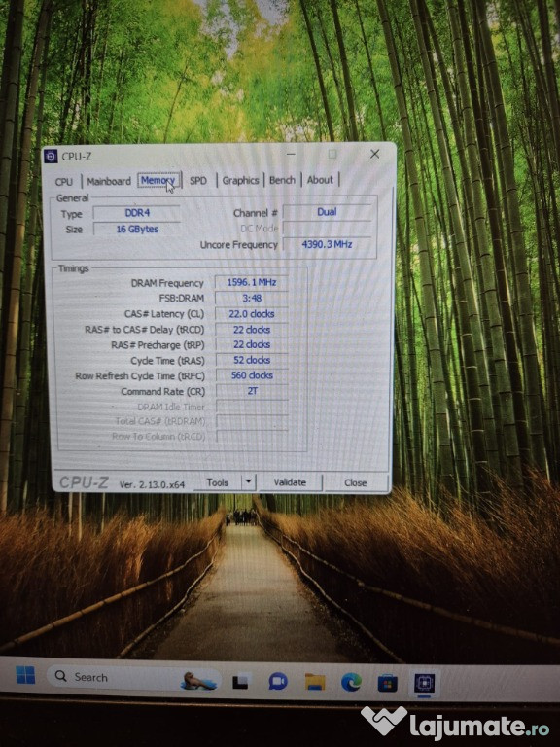Select the Graphics tab
This screenshot has width=560, height=747.
pyautogui.click(x=240, y=180)
